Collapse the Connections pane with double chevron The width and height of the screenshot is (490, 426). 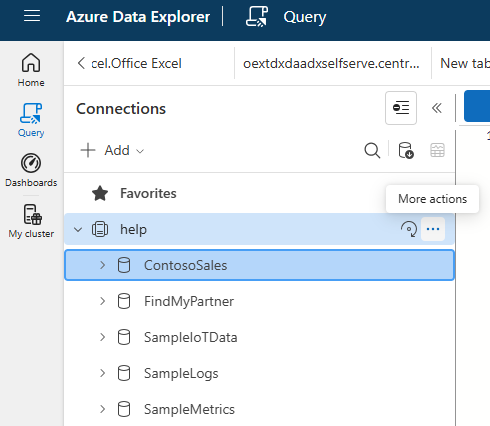tap(437, 108)
